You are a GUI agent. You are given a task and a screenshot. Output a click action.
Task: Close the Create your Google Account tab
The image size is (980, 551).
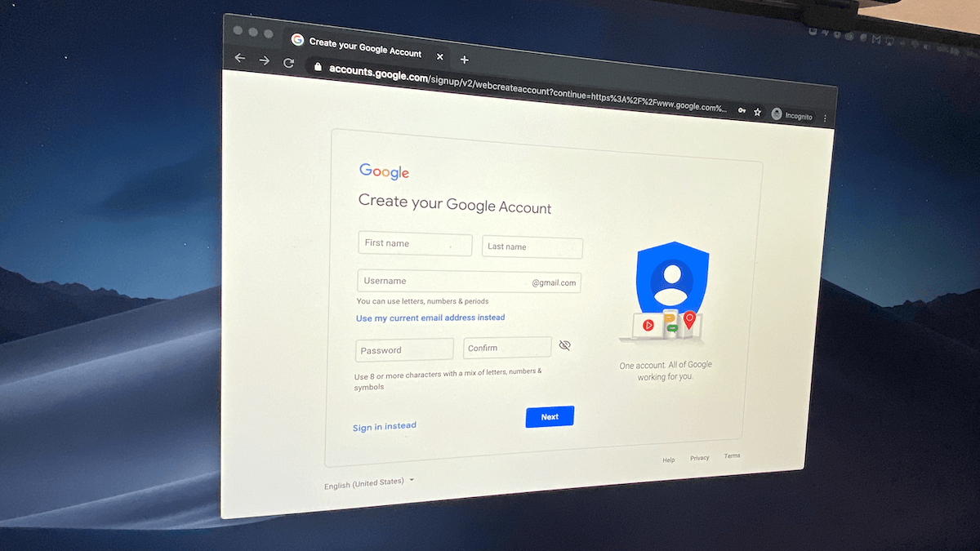coord(439,57)
